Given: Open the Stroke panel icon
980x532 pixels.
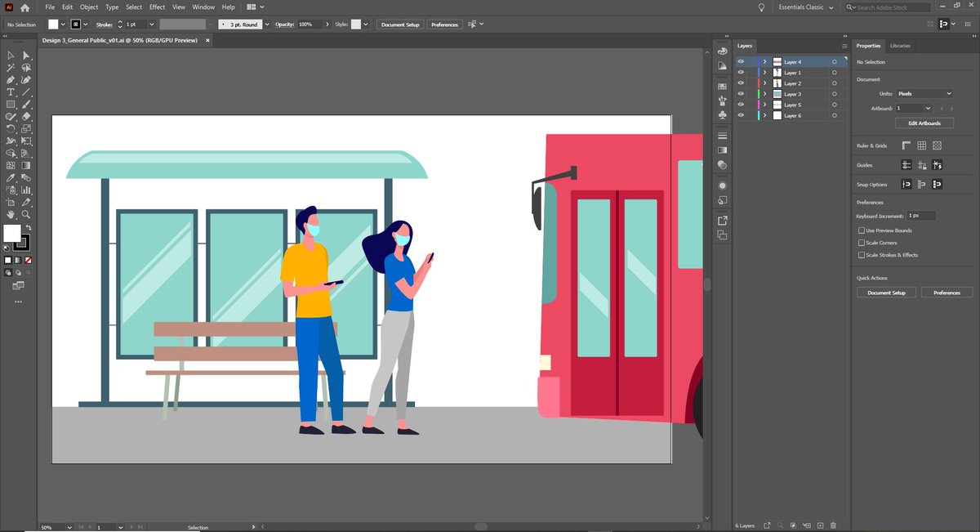Looking at the screenshot, I should (722, 136).
